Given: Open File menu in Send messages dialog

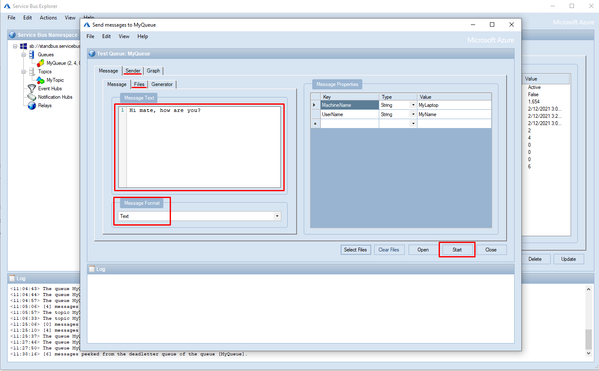Looking at the screenshot, I should coord(90,36).
